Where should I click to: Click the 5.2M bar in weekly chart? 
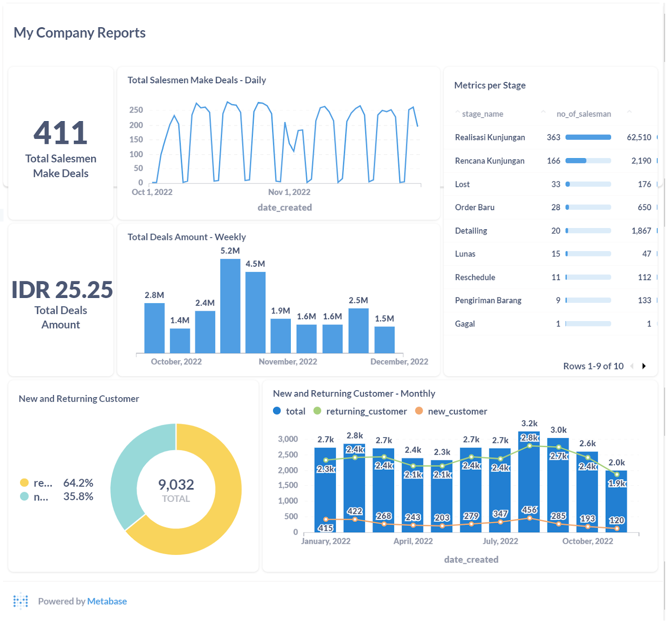coord(230,306)
